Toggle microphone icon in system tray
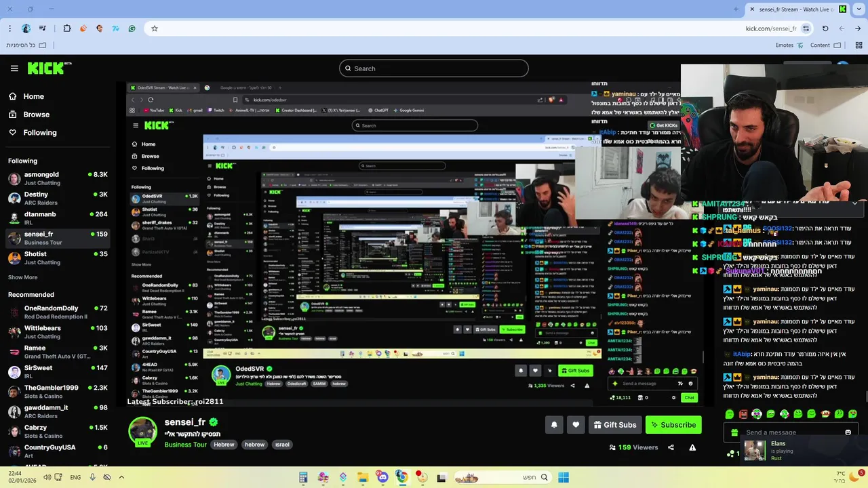The width and height of the screenshot is (868, 488). tap(92, 477)
